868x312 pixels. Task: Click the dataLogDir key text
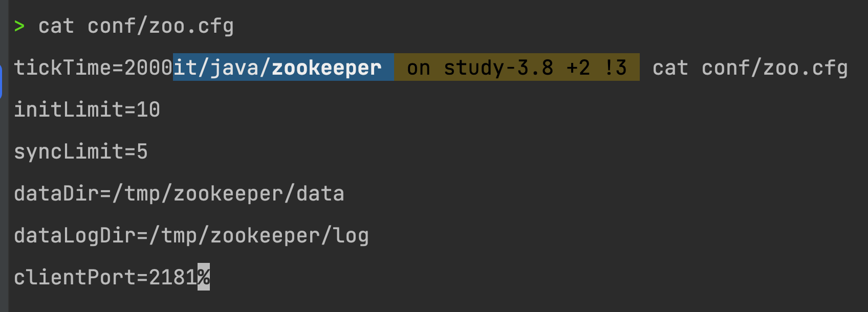75,235
